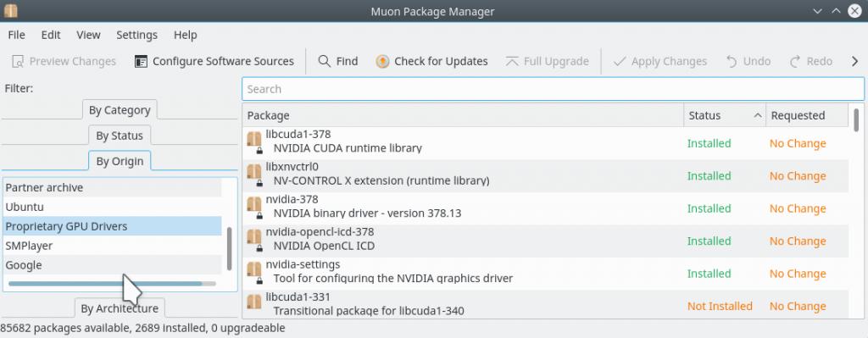Click 'NV-CONTROL X extension (runtime library)' description text
868x338 pixels.
[381, 181]
